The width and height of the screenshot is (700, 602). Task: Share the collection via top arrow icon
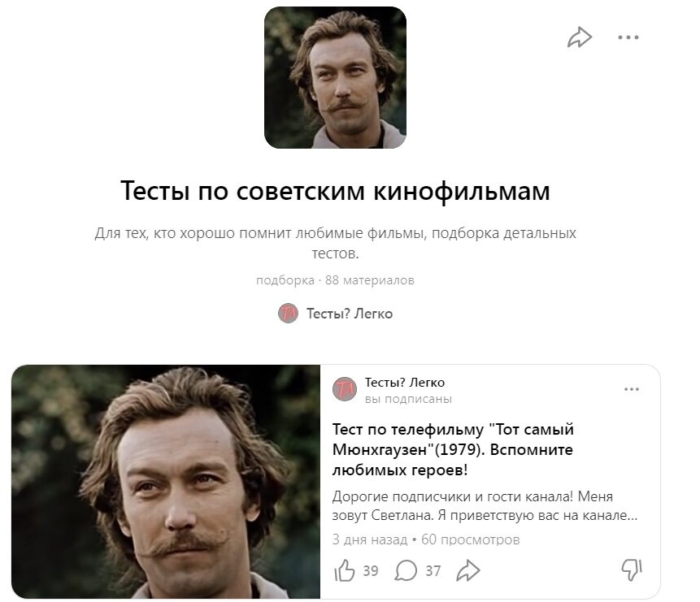click(x=579, y=37)
